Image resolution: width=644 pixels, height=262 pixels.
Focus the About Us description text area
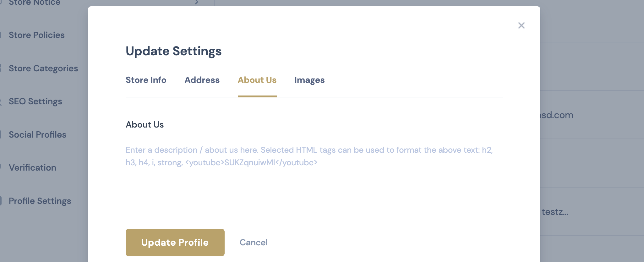pyautogui.click(x=314, y=176)
